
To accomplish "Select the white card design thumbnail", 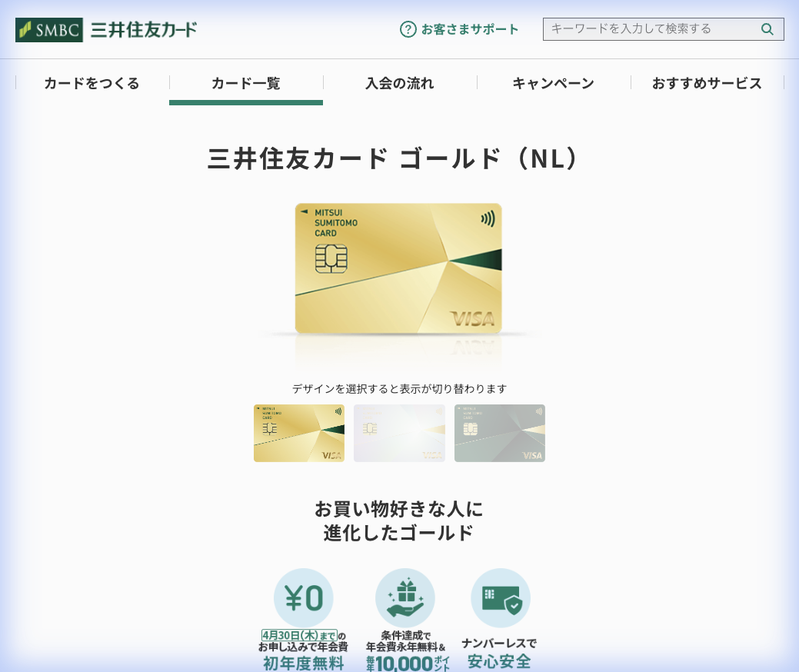I will pyautogui.click(x=399, y=433).
